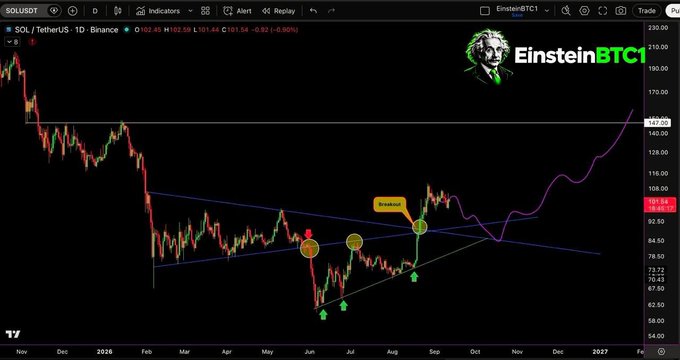This screenshot has width=680, height=360.
Task: Click the close value C101.54
Action: (235, 30)
